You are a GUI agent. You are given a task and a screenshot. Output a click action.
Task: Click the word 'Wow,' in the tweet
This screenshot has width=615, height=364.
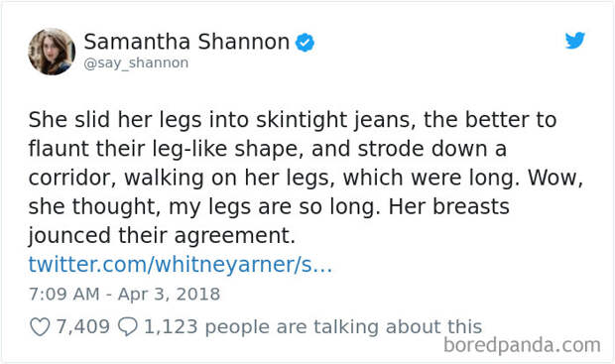pyautogui.click(x=555, y=178)
